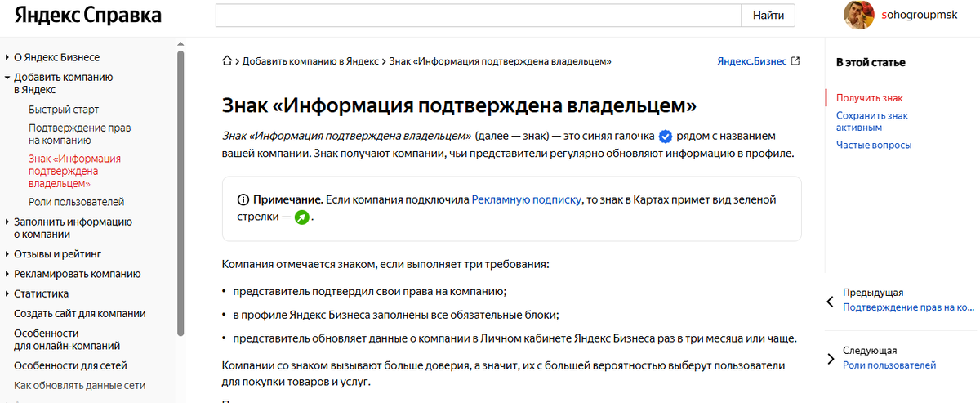This screenshot has height=403, width=980.
Task: Open Особенности для сетей item
Action: [x=70, y=366]
